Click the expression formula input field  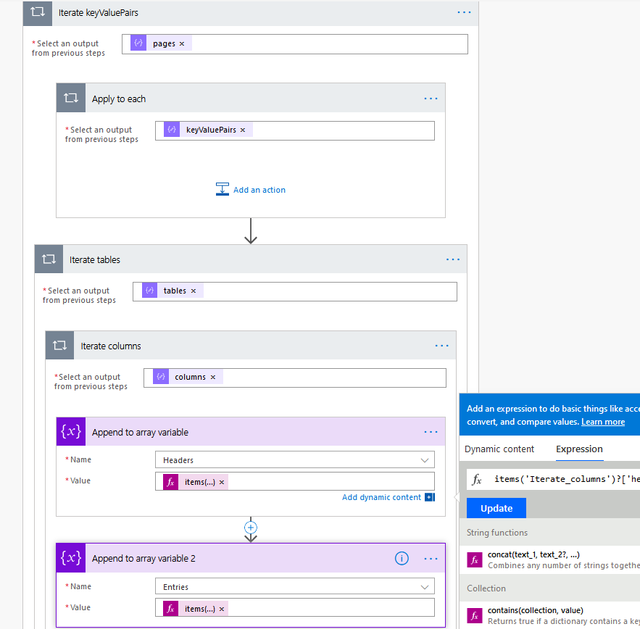[553, 479]
